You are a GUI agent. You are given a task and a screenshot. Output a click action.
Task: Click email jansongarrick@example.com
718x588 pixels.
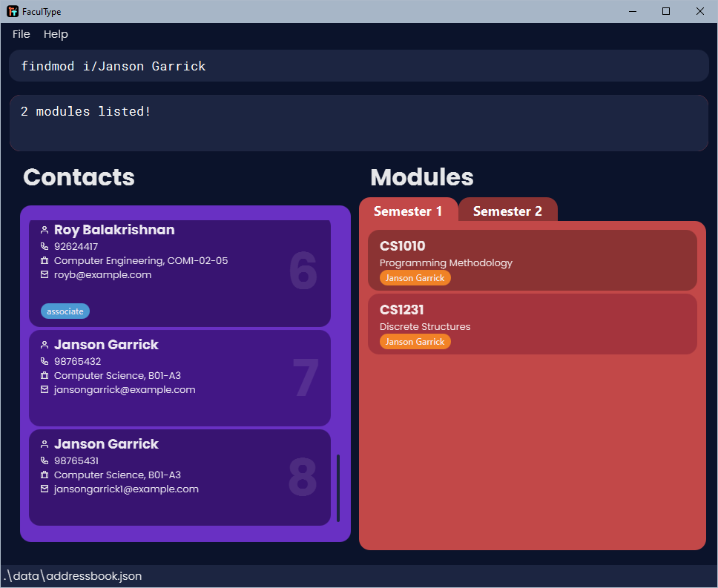click(x=125, y=389)
